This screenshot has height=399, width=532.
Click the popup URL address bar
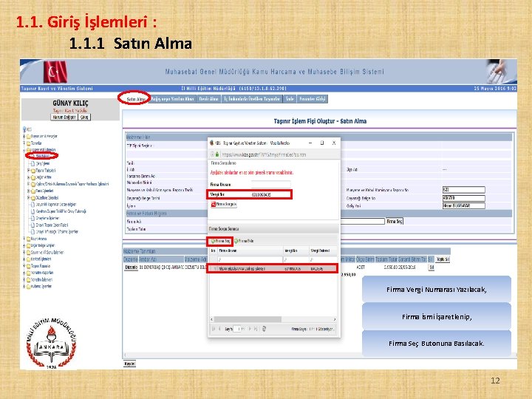[280, 154]
